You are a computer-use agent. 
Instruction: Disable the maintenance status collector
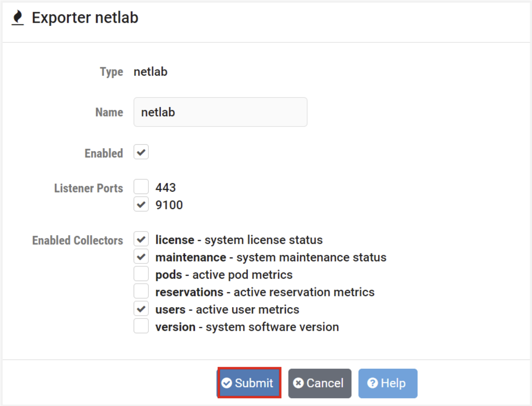tap(141, 257)
